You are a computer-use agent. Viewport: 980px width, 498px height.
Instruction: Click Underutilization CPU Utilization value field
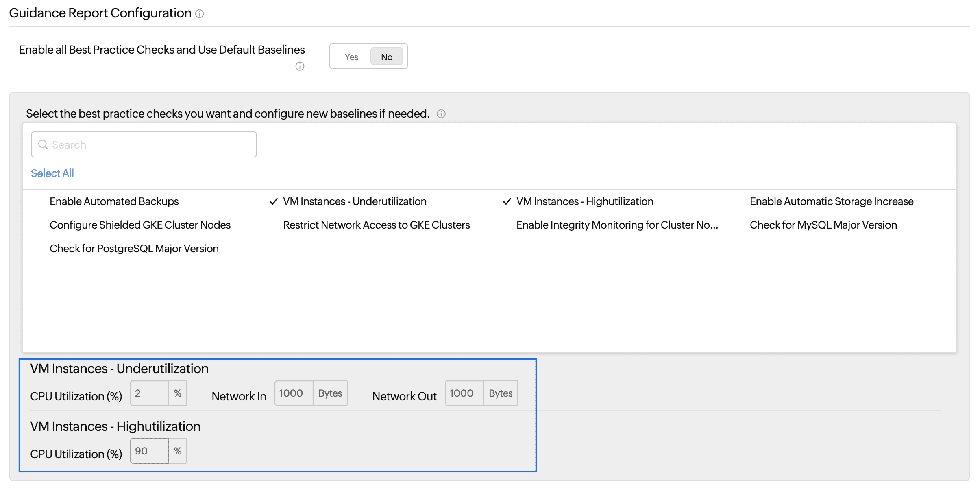coord(150,393)
